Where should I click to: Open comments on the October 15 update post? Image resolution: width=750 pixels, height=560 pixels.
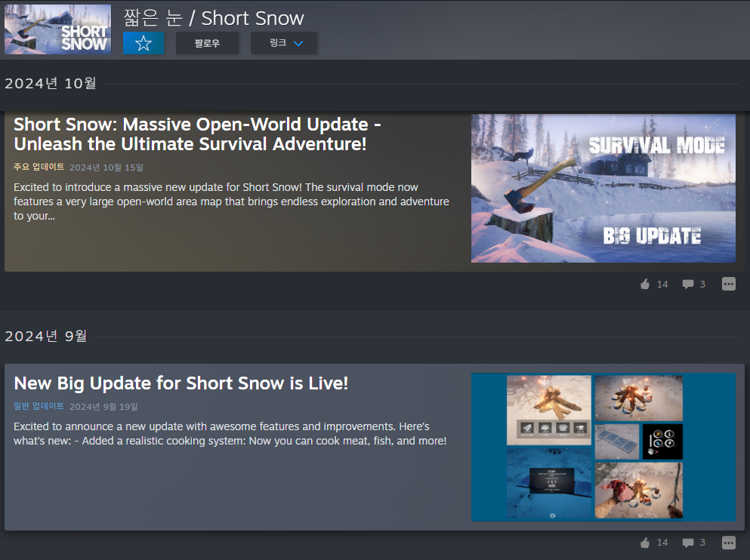click(x=693, y=285)
